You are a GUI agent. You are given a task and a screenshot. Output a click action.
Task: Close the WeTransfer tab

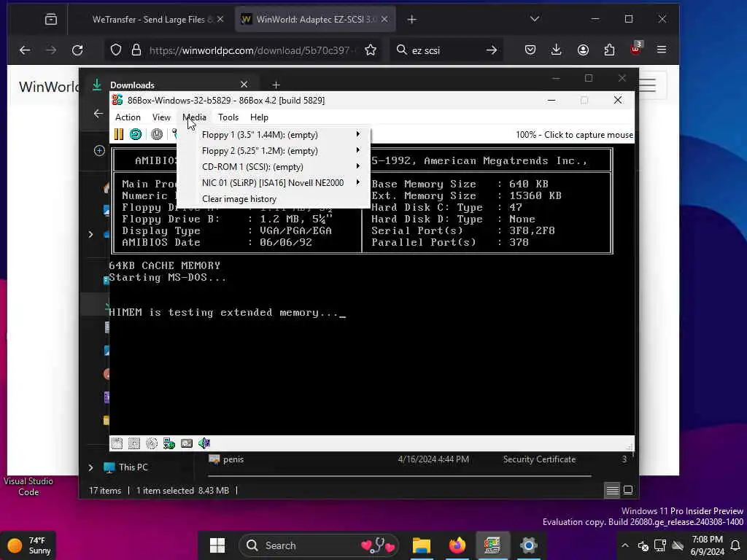[x=220, y=19]
